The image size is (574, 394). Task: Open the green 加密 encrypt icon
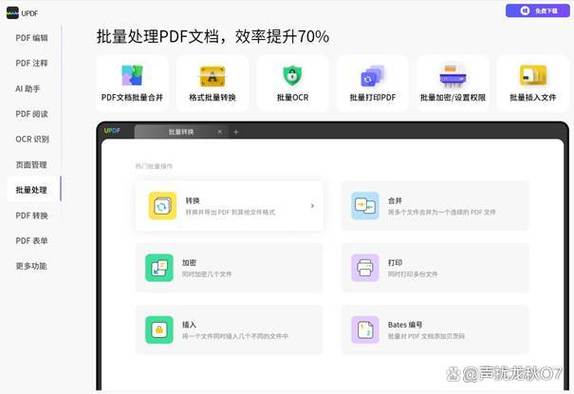click(159, 268)
